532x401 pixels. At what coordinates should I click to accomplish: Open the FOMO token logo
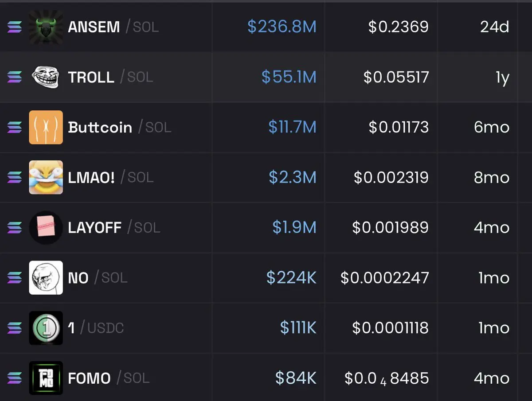coord(46,378)
